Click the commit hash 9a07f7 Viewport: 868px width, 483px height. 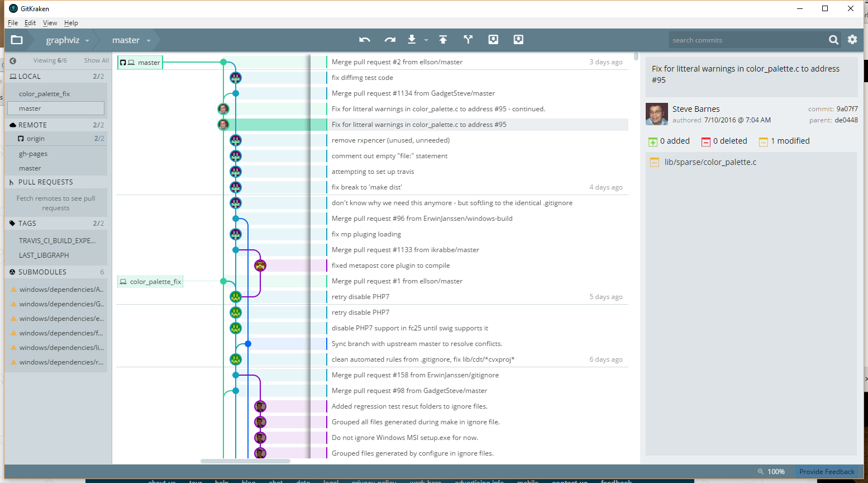pyautogui.click(x=847, y=109)
